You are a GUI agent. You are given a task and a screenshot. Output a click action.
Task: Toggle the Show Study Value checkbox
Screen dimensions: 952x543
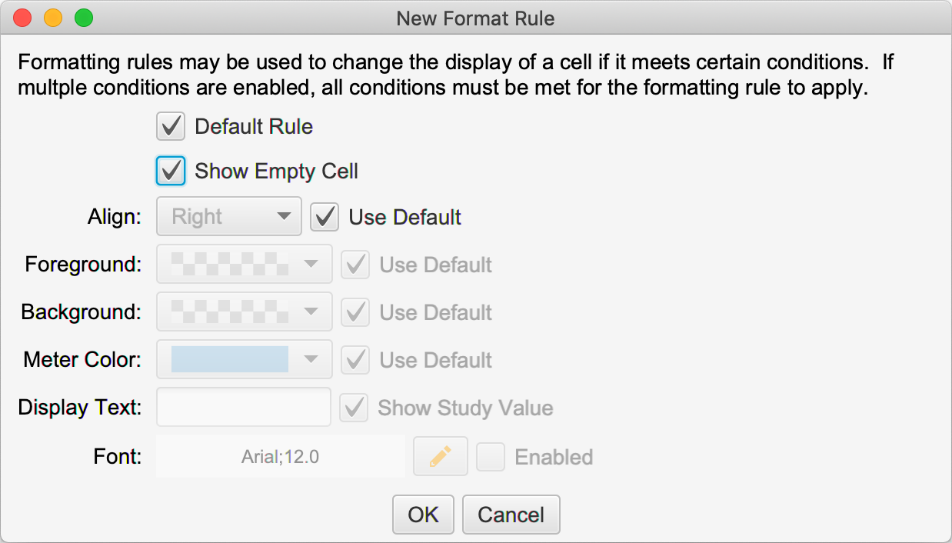[x=353, y=408]
